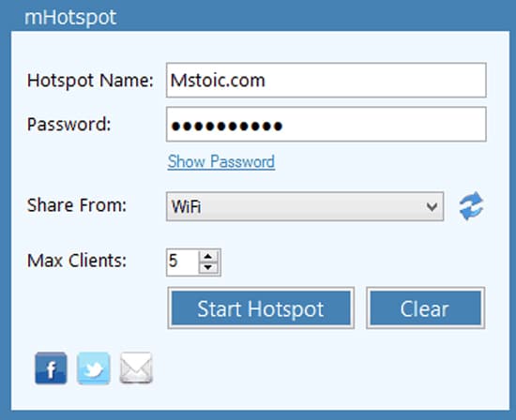Click the Mstoic.com text in name field

[218, 81]
